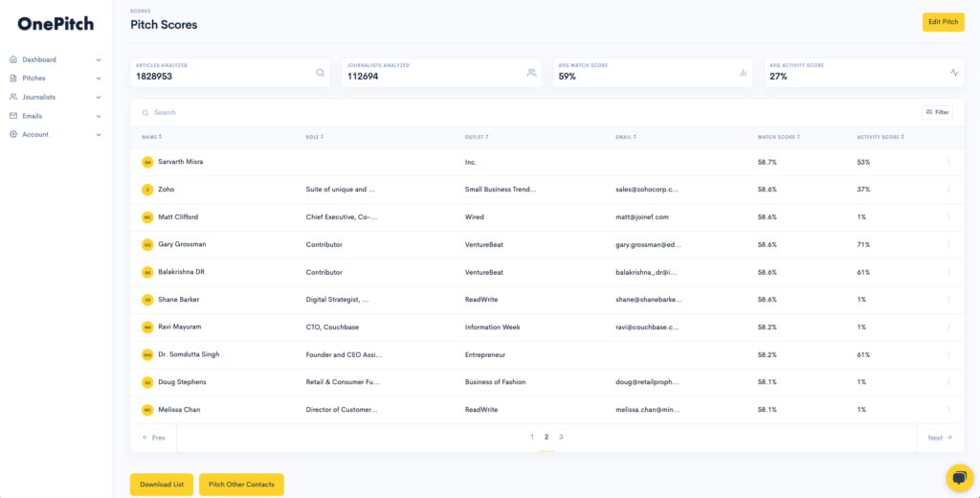Open row options menu for Gary Grossman
Viewport: 980px width, 498px height.
coord(948,244)
